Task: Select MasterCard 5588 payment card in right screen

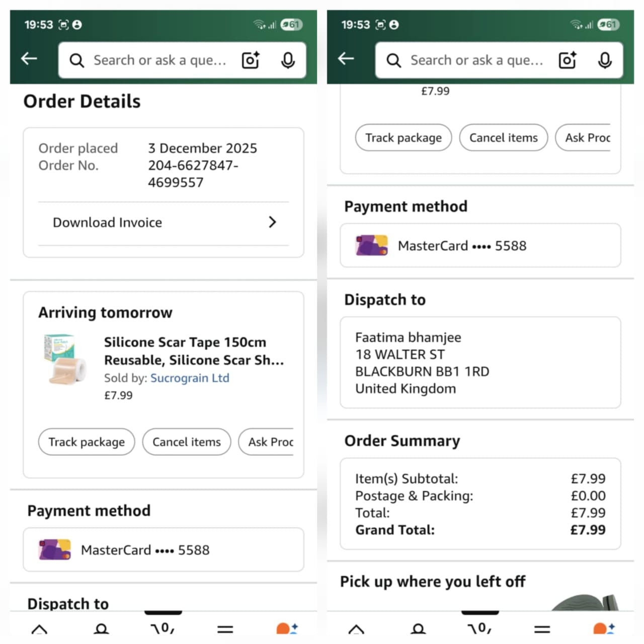Action: 480,246
